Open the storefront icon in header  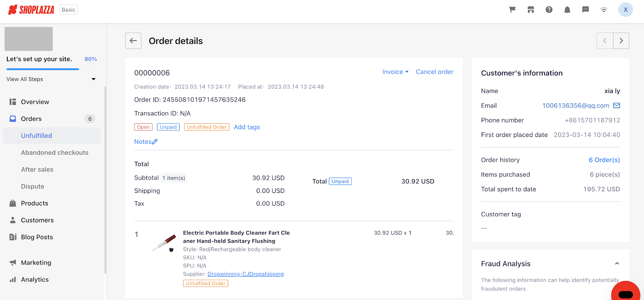click(x=531, y=10)
